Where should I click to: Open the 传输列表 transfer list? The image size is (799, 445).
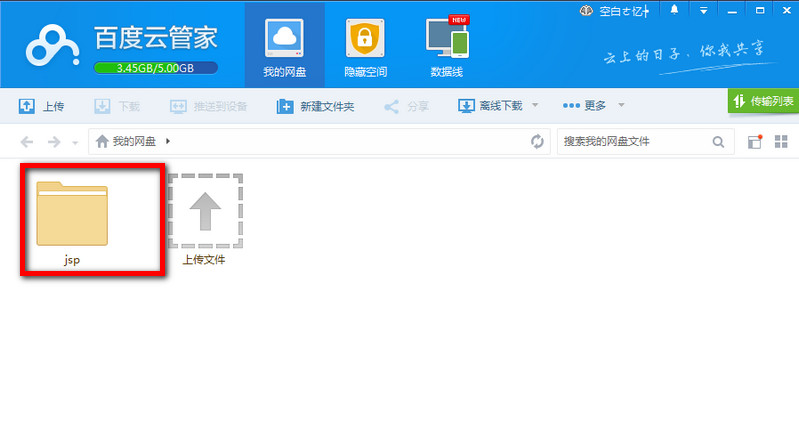click(764, 102)
